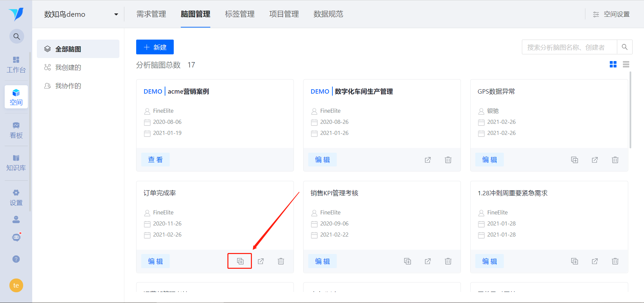Image resolution: width=644 pixels, height=303 pixels.
Task: Delete the 销售KPI管理考核 mind map
Action: (448, 261)
